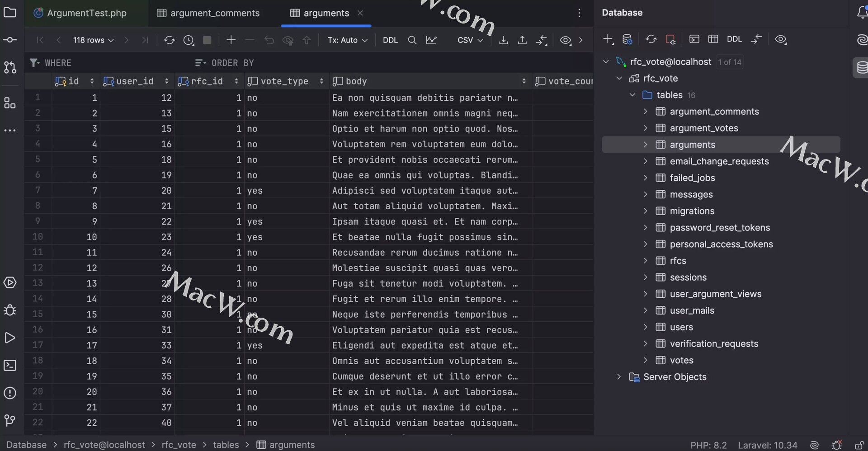Screen dimensions: 868x451
Task: Toggle the eye icon in table toolbar
Action: click(565, 40)
